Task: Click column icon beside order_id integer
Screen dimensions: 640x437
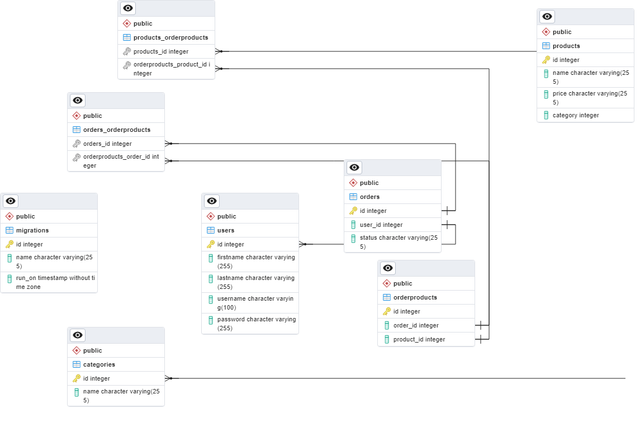Action: pos(387,326)
